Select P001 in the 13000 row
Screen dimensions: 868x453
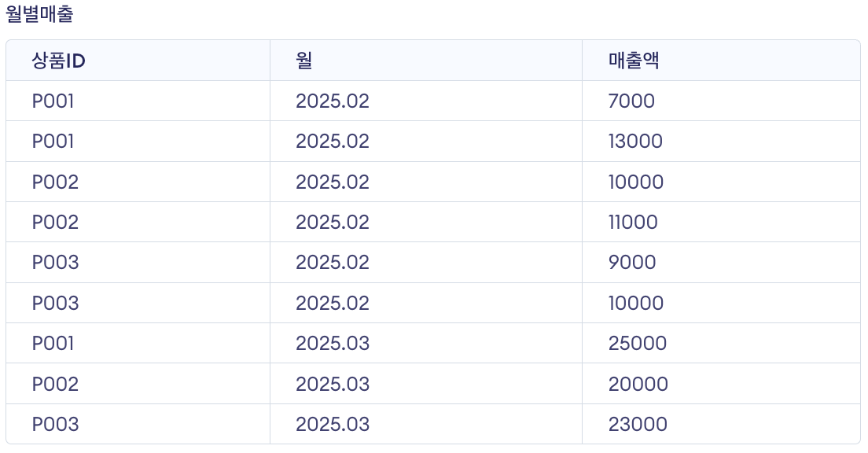point(138,142)
